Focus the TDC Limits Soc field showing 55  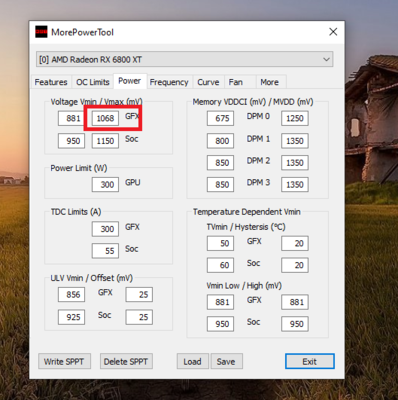point(105,251)
